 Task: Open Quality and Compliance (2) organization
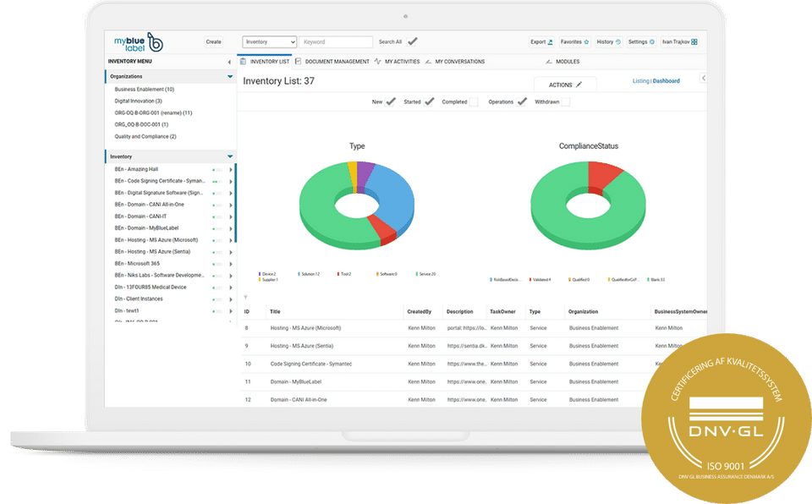tap(145, 137)
